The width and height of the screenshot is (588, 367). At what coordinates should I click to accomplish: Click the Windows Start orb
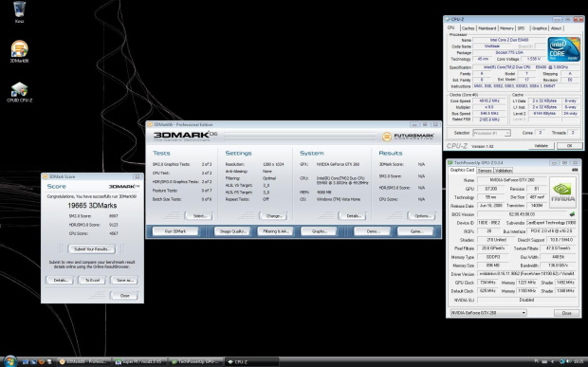[x=10, y=361]
